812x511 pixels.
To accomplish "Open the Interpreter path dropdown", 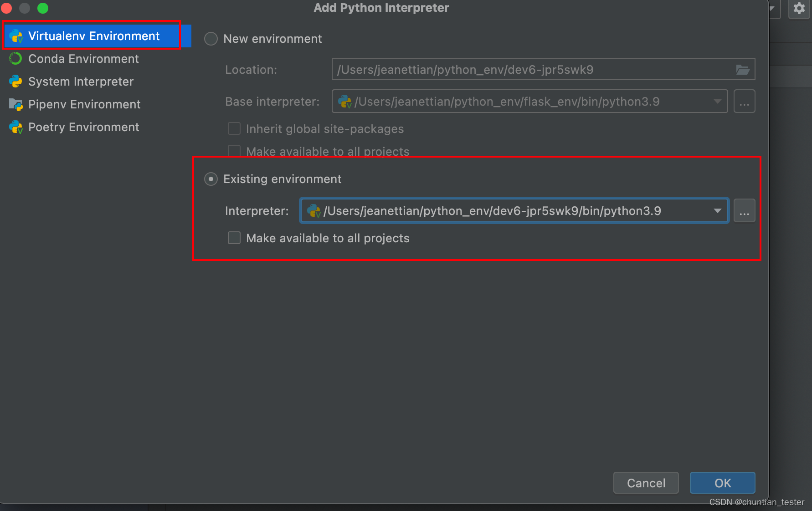I will pyautogui.click(x=717, y=210).
